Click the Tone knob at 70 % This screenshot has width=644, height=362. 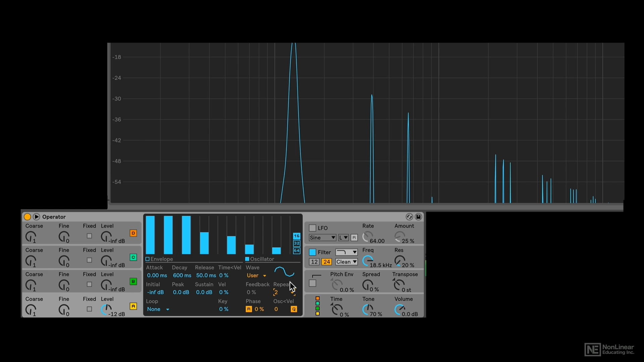pyautogui.click(x=368, y=310)
